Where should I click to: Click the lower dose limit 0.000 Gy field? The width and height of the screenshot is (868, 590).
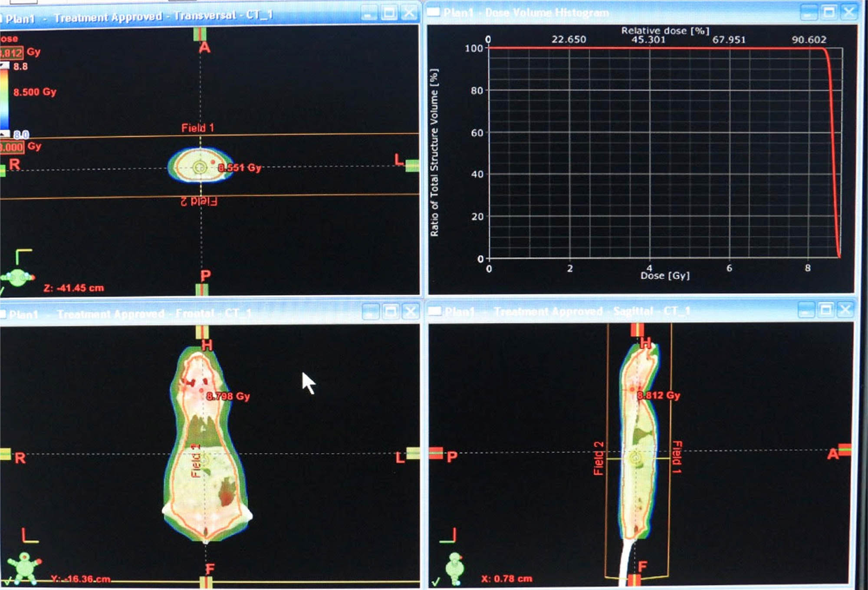[11, 147]
